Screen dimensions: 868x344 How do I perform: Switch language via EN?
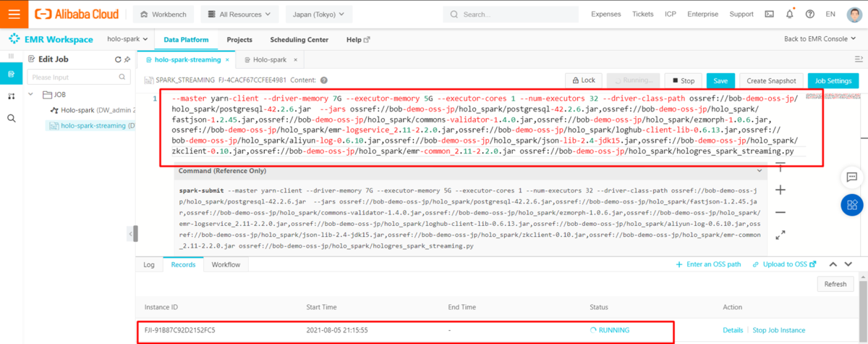click(830, 14)
